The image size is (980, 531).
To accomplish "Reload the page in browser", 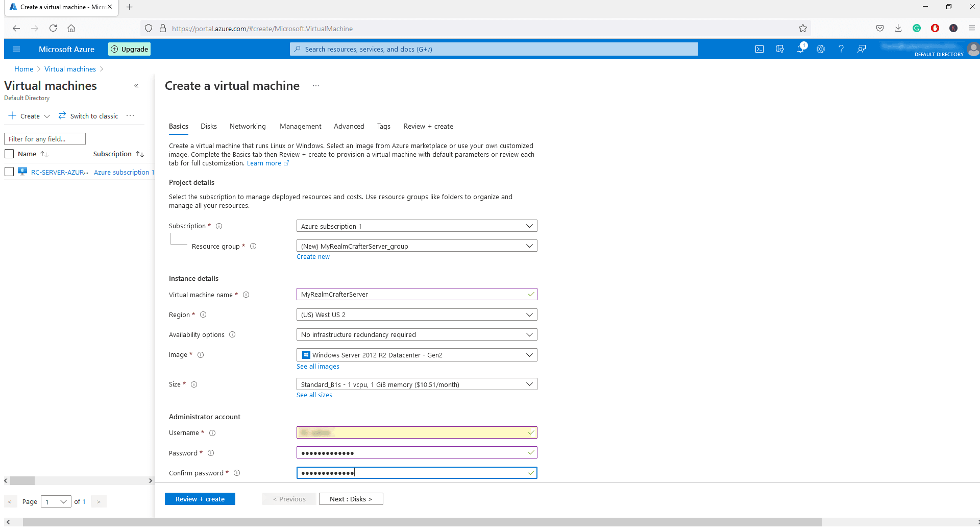I will (x=53, y=29).
